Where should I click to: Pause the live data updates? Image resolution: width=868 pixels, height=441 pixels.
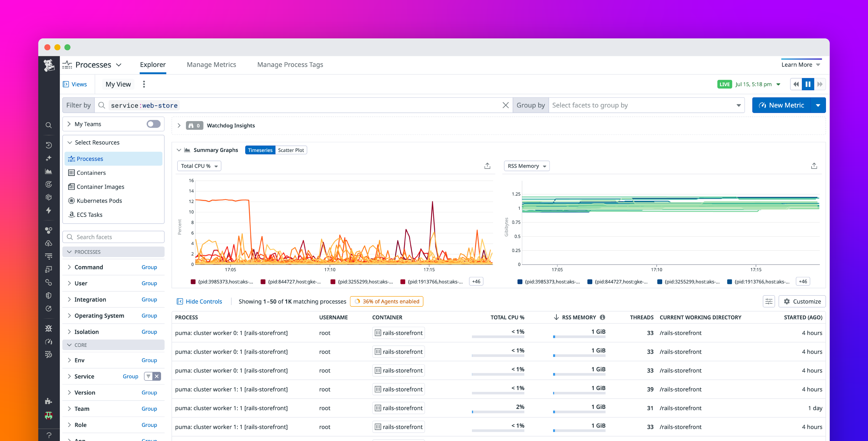point(808,84)
